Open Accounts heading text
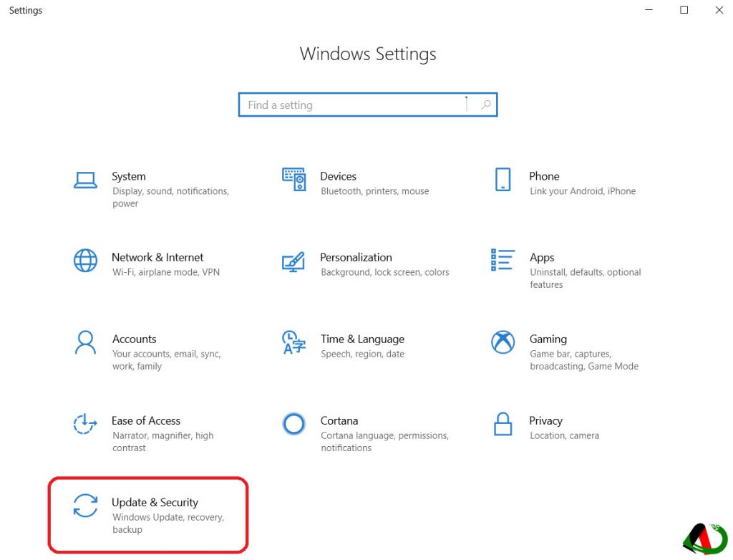The image size is (733, 560). click(x=134, y=339)
